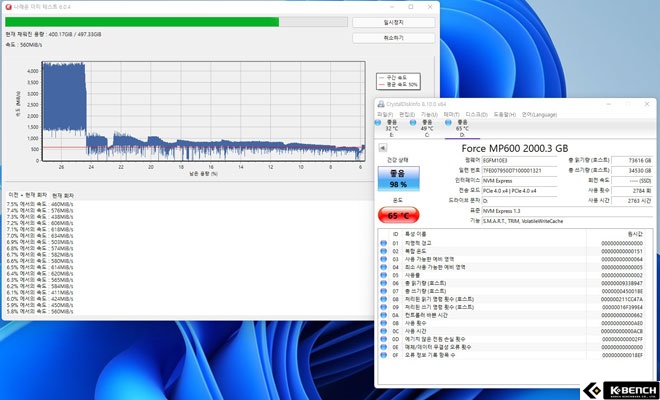Click the status dot for SMART ID 0E
Screen dimensions: 660x400
pos(383,347)
